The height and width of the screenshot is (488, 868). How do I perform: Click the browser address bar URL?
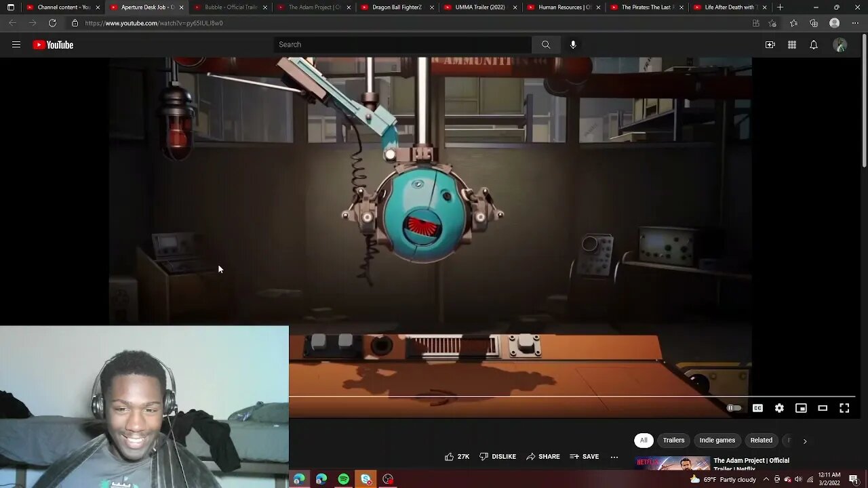click(x=153, y=23)
